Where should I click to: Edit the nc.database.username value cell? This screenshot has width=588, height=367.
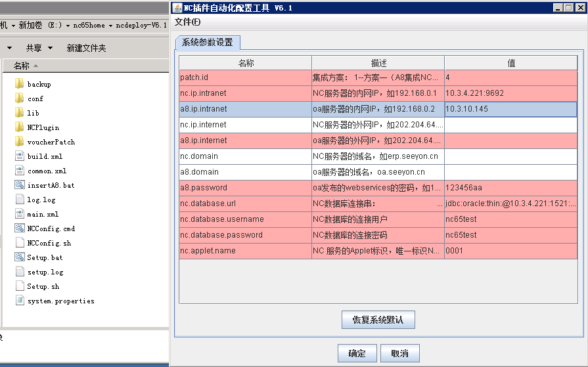(510, 219)
